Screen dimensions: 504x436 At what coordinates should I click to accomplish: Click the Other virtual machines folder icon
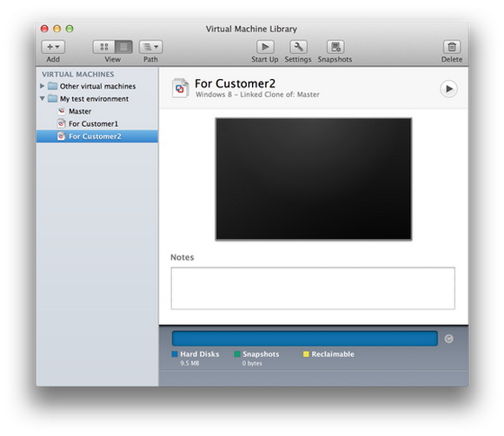53,86
